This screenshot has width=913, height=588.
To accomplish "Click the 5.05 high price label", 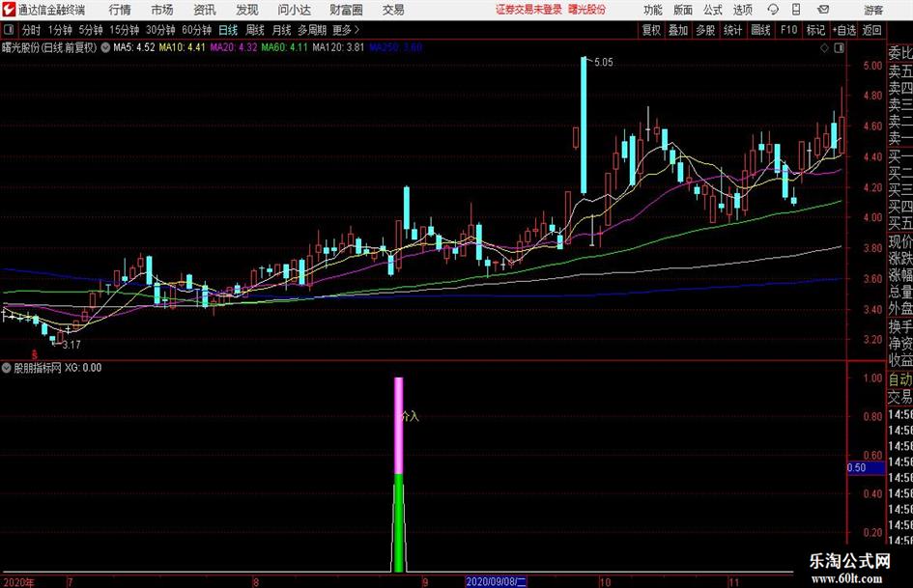I will 604,63.
